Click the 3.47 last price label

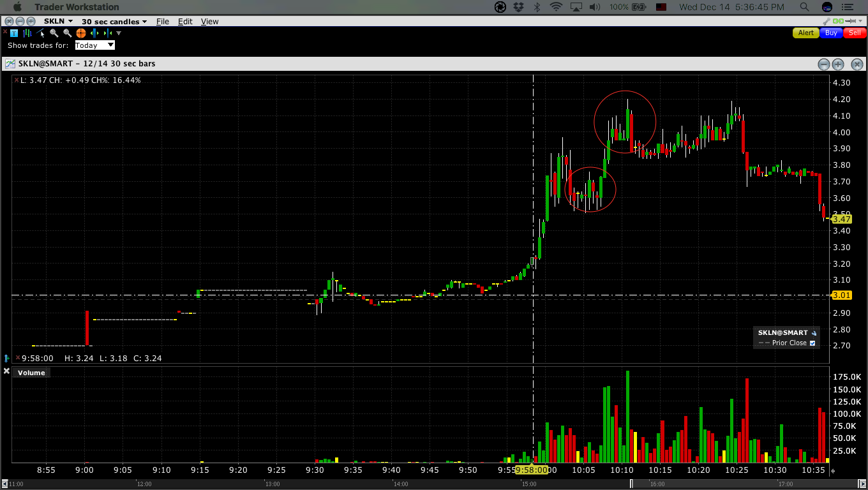tap(842, 219)
